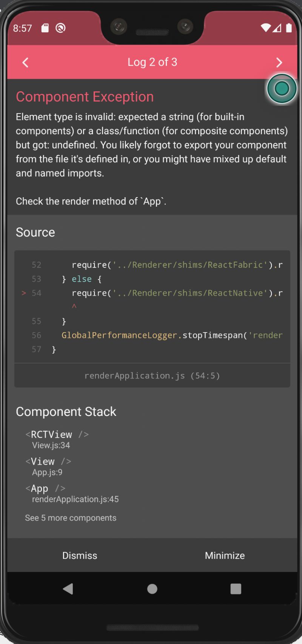Tap the clock showing 8:57
302x644 pixels.
coord(23,28)
